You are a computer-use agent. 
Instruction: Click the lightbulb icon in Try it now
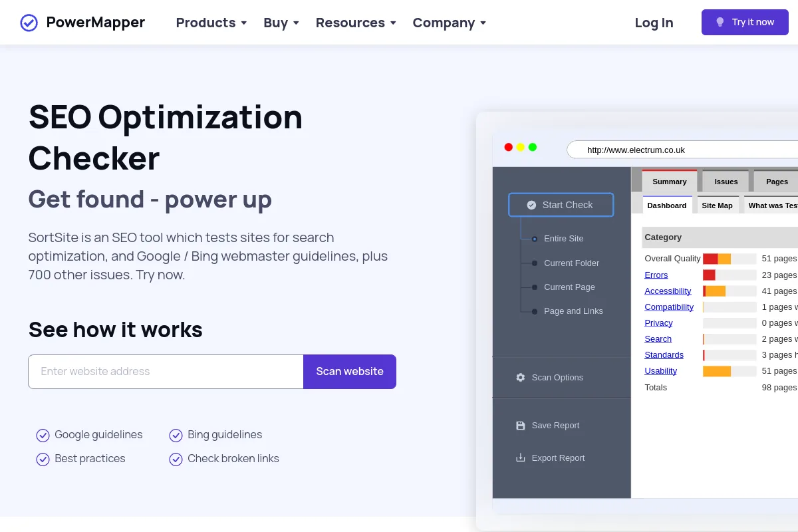720,23
